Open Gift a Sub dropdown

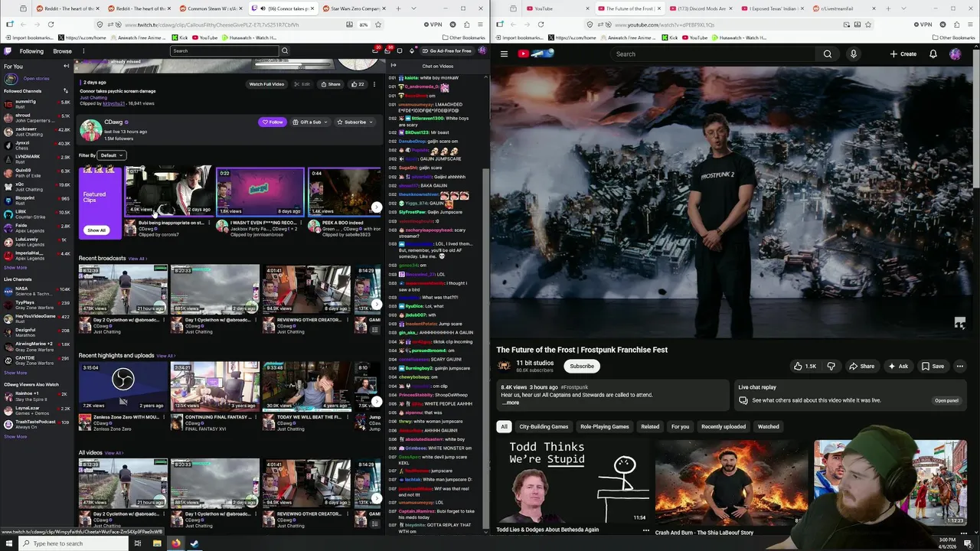pos(310,122)
